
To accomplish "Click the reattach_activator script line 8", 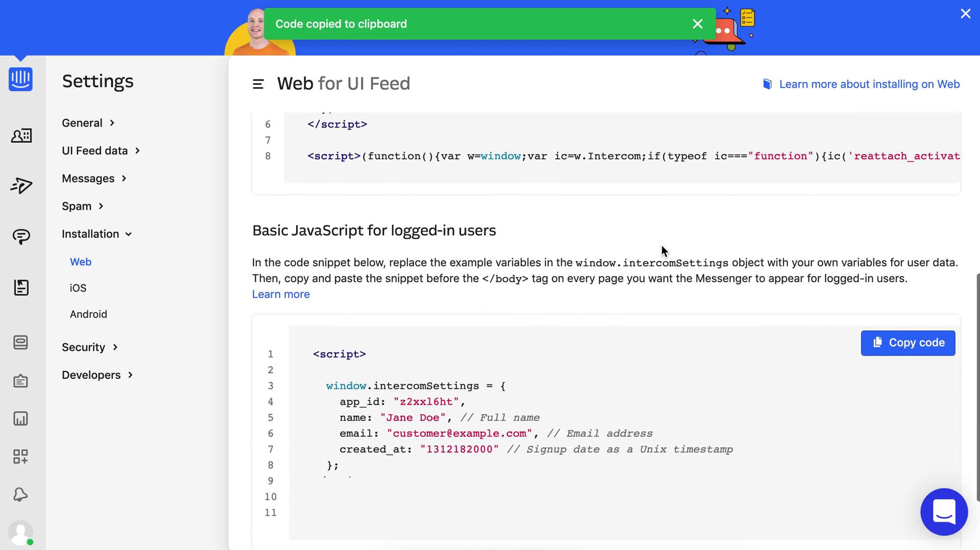I will click(x=633, y=156).
